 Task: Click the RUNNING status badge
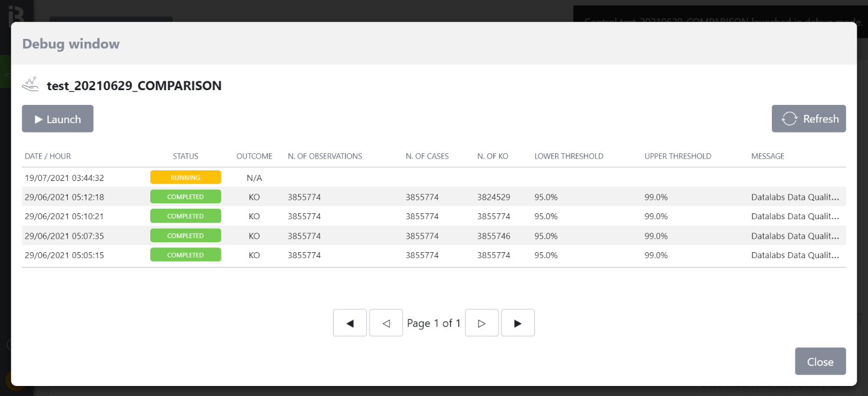click(186, 177)
